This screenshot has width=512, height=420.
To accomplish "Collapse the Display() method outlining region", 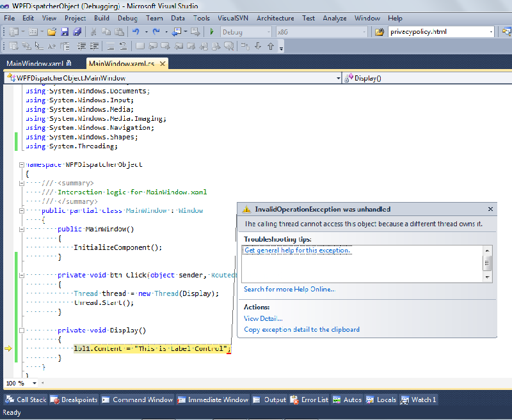I will coord(22,331).
